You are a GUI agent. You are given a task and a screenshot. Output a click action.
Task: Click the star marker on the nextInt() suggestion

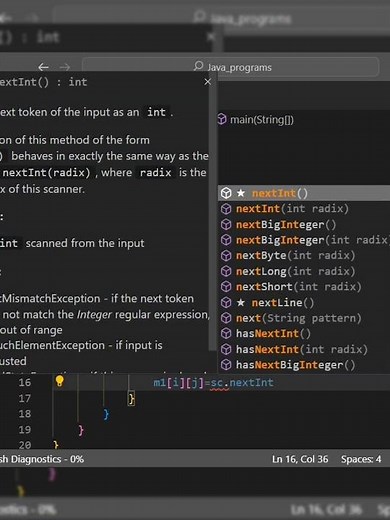[x=241, y=193]
